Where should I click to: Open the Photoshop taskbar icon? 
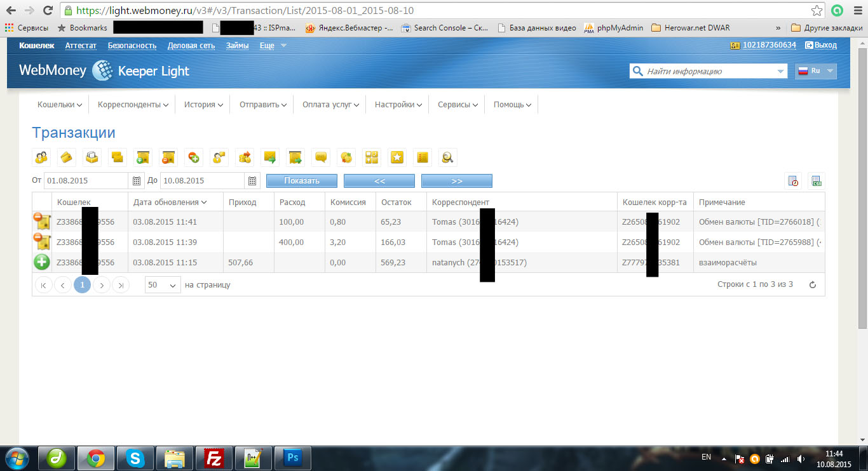pyautogui.click(x=293, y=458)
